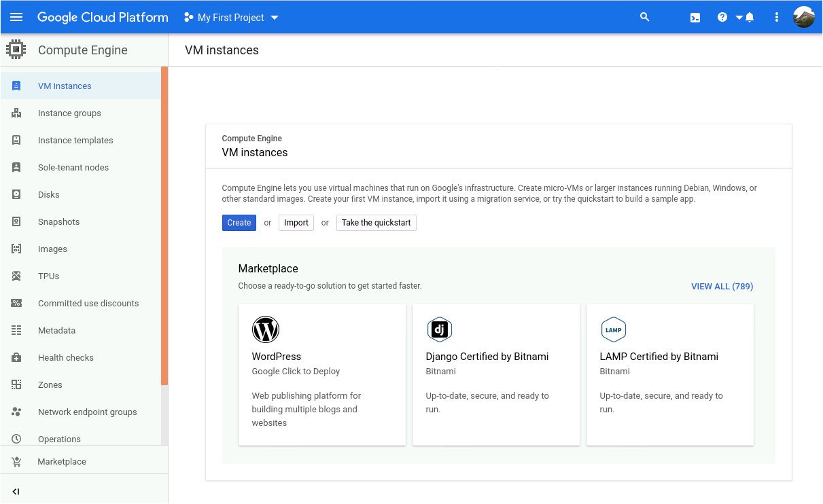Open the three-dot more options menu
This screenshot has height=504, width=823.
[777, 17]
